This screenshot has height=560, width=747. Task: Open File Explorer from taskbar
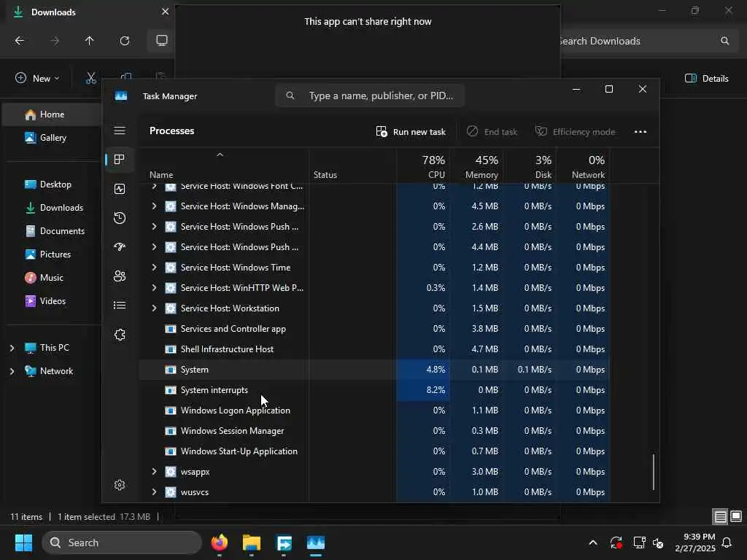click(252, 542)
